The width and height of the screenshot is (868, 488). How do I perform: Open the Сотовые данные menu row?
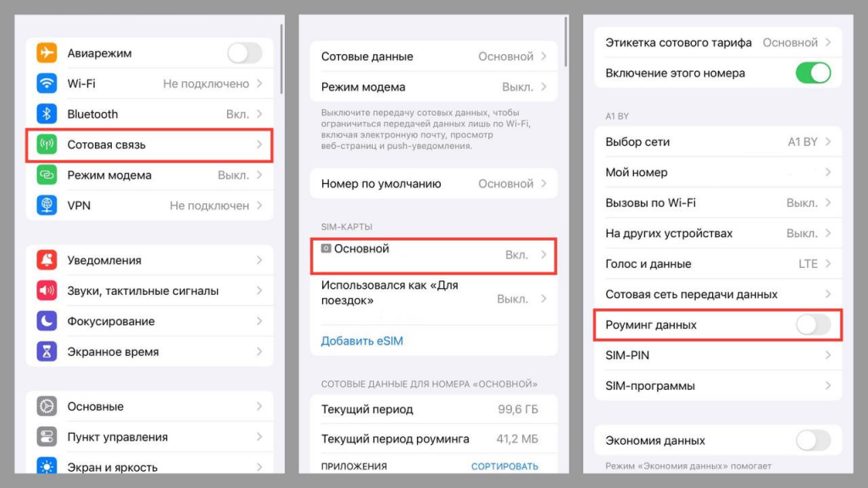point(433,57)
